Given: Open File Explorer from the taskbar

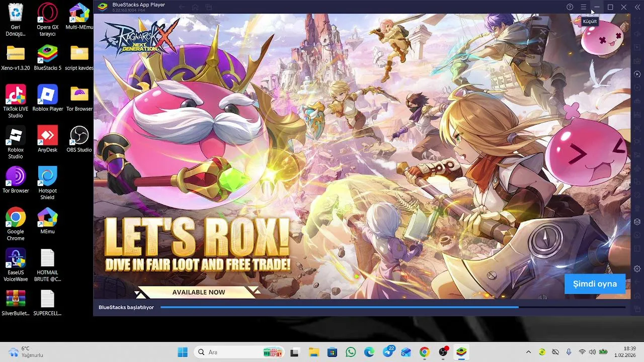Looking at the screenshot, I should (313, 352).
